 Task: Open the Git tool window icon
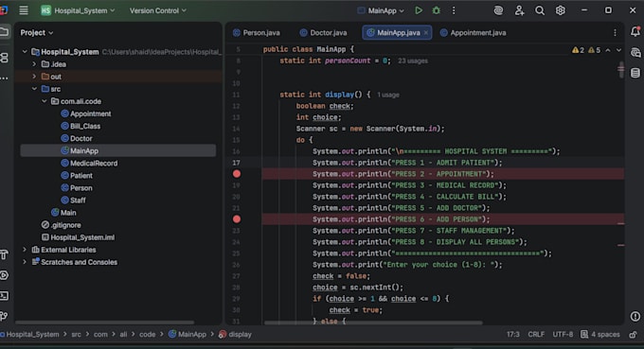point(4,316)
